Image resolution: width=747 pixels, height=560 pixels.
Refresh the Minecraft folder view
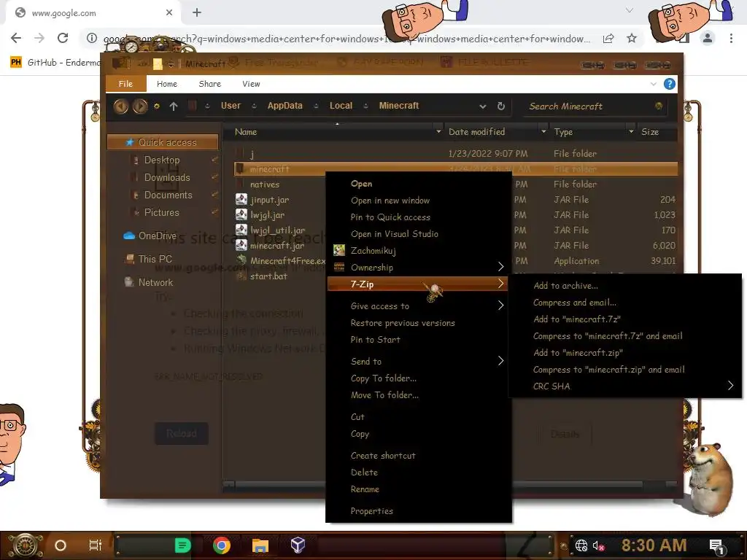click(x=500, y=106)
